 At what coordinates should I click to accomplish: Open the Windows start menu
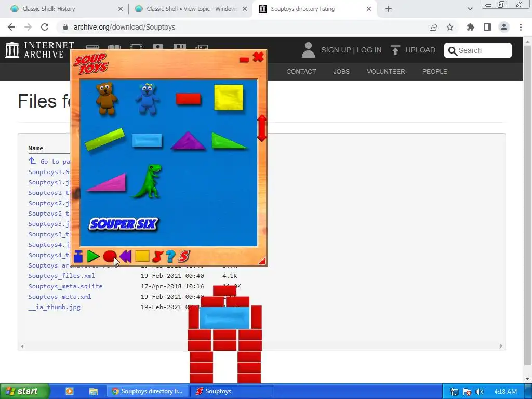coord(24,391)
